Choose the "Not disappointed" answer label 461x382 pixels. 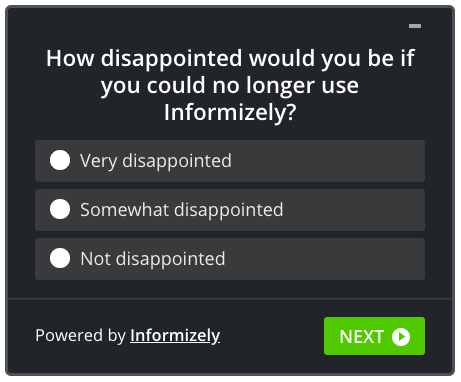[x=153, y=259]
